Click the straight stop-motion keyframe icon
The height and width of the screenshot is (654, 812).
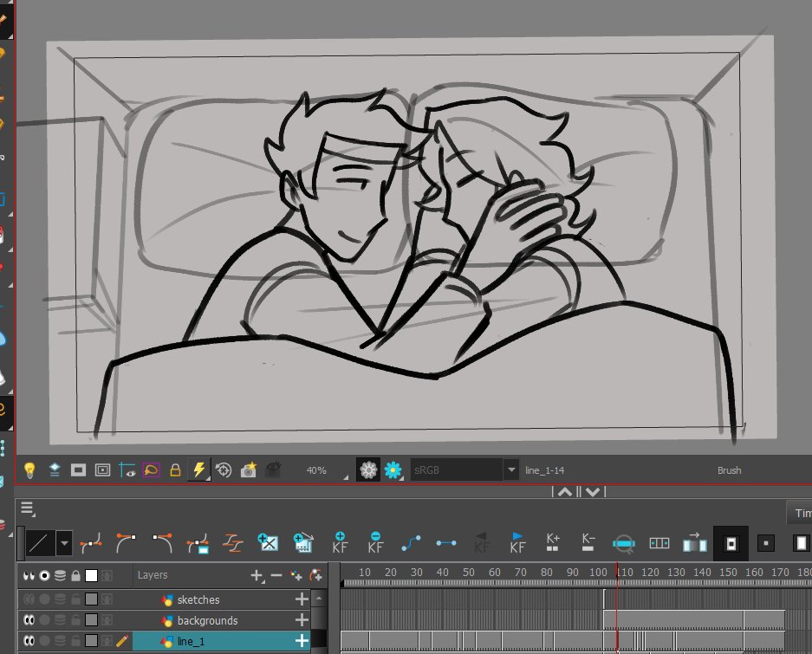(446, 543)
